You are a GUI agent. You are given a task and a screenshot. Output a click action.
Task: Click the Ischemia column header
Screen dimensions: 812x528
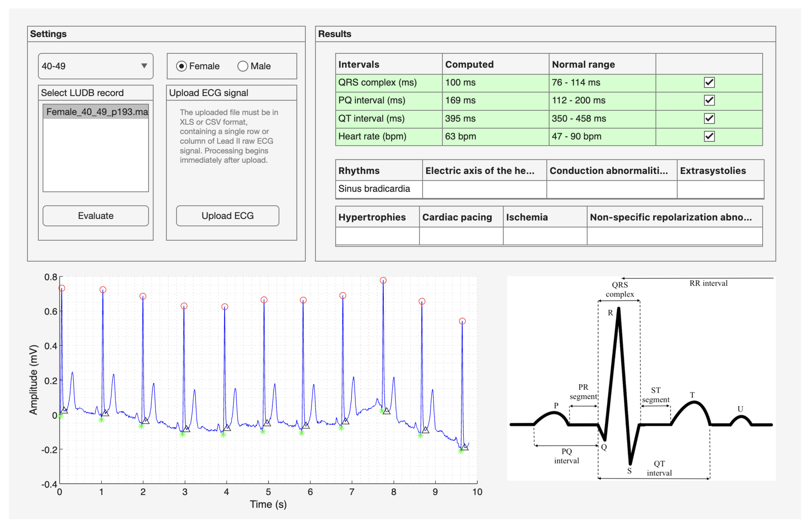tap(545, 217)
